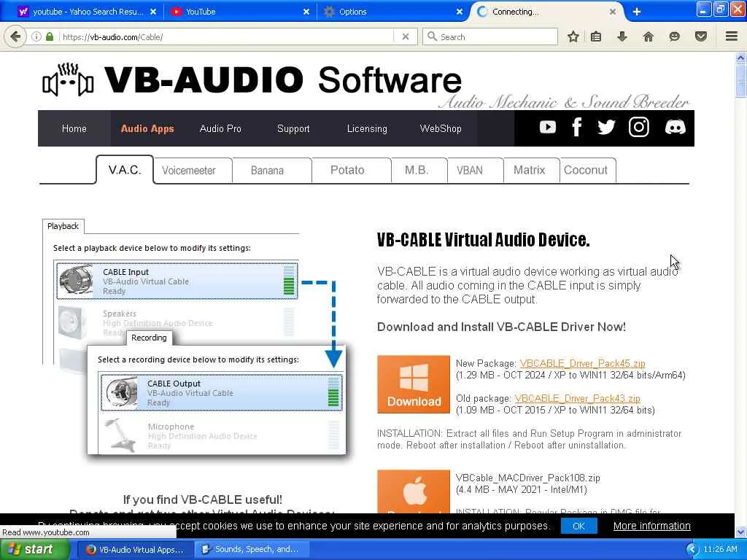Click the VB-CABLE Virtual Audio Device heading

[x=483, y=239]
